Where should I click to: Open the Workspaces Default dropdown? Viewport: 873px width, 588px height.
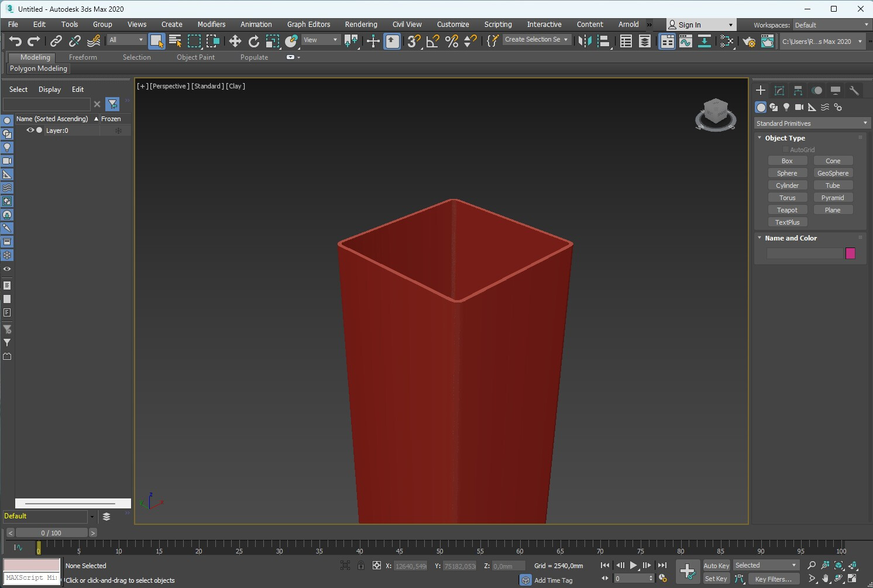[831, 25]
